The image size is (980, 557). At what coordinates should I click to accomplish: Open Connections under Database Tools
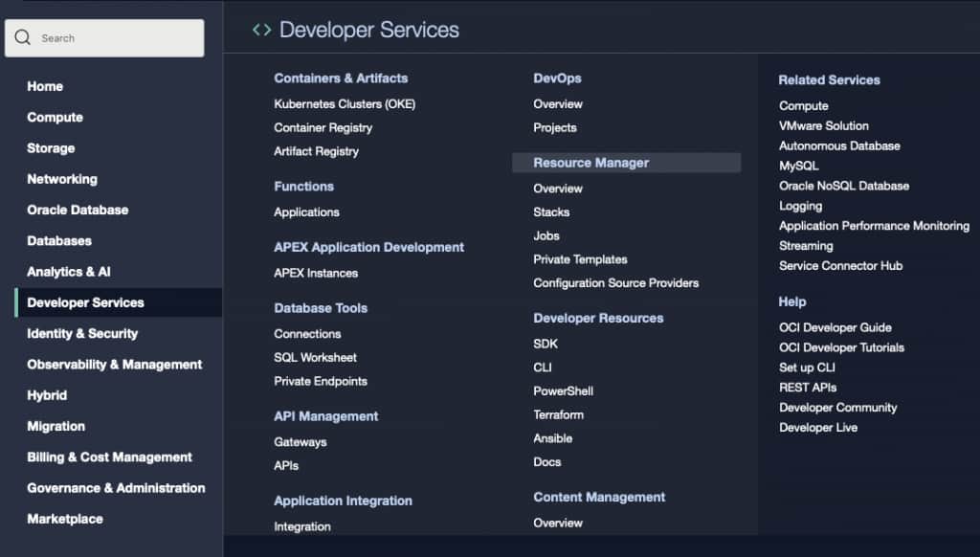coord(307,334)
